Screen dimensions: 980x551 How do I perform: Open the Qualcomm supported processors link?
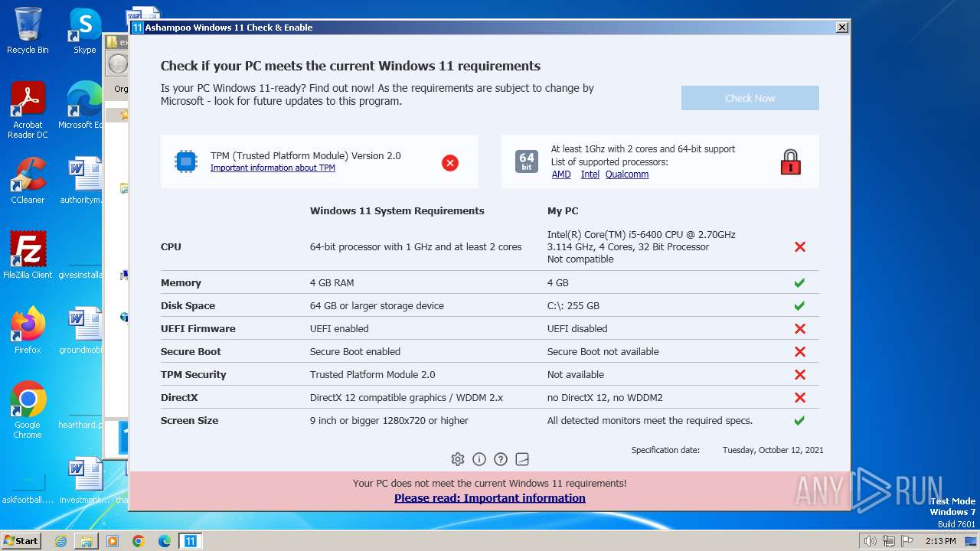click(627, 174)
